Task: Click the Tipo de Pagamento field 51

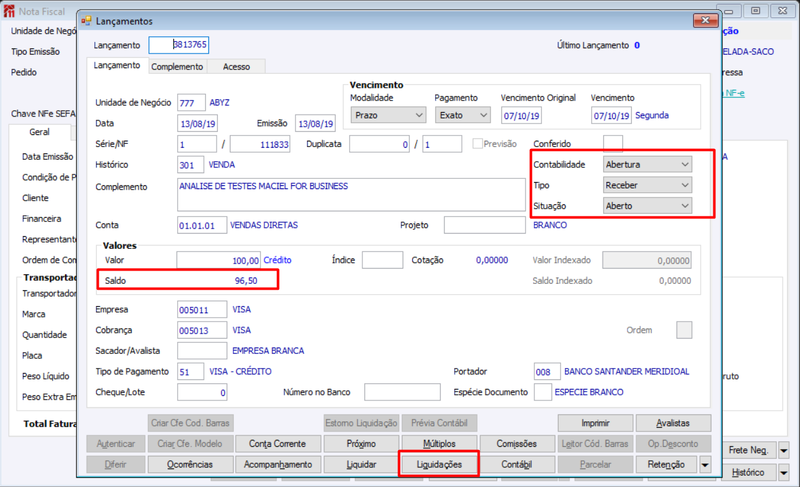Action: (x=191, y=372)
